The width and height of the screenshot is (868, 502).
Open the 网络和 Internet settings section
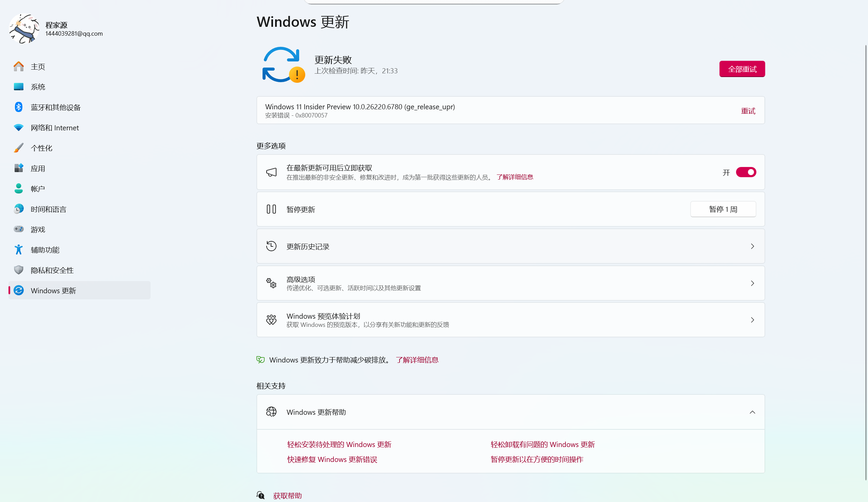(55, 128)
